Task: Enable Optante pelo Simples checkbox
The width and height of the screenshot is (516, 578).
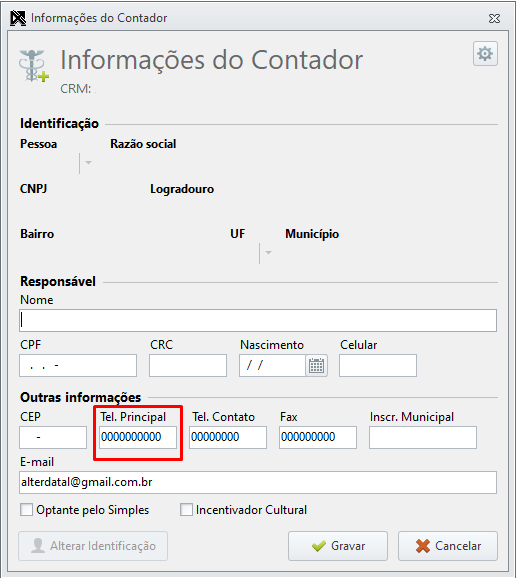Action: pos(27,510)
